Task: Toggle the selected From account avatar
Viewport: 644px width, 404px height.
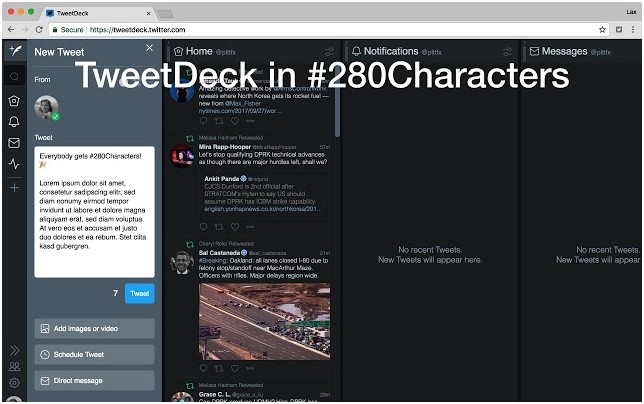Action: tap(46, 108)
